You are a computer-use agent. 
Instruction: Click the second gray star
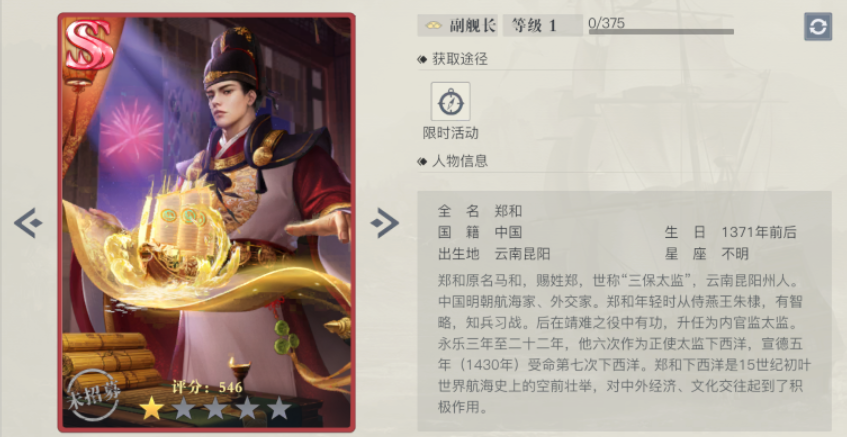coord(184,409)
